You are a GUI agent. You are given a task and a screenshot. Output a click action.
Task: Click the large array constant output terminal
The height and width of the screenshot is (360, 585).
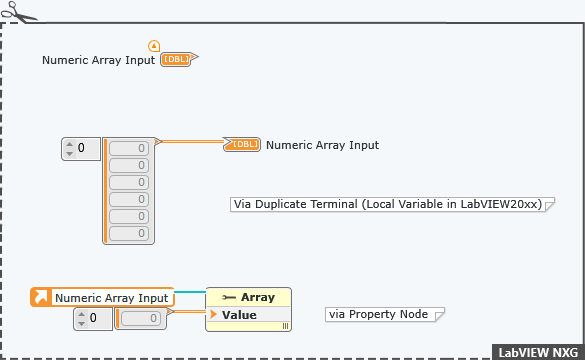click(x=158, y=141)
